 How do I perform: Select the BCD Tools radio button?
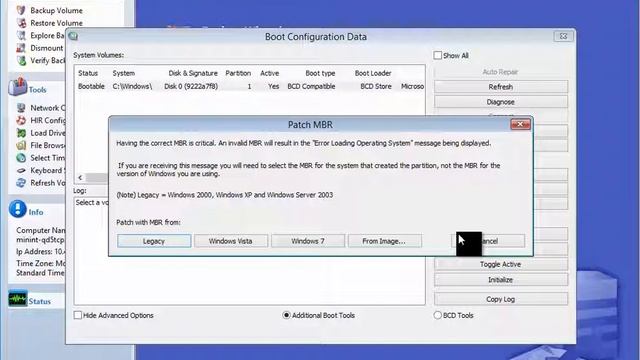click(438, 315)
